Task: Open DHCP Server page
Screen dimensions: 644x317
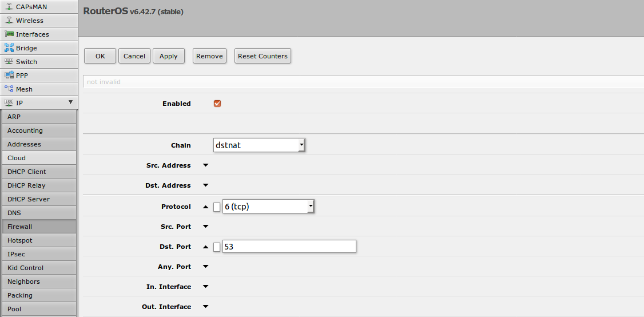Action: (39, 199)
